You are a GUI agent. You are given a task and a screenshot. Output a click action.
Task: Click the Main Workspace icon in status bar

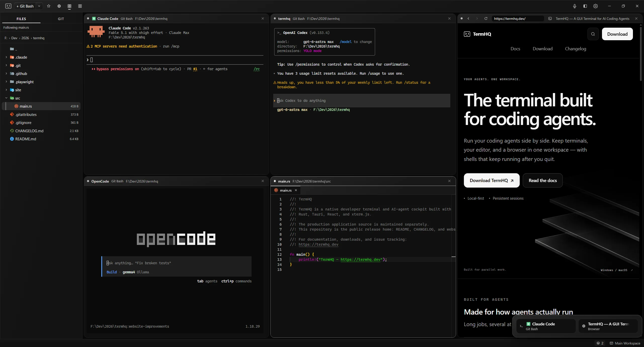point(611,343)
